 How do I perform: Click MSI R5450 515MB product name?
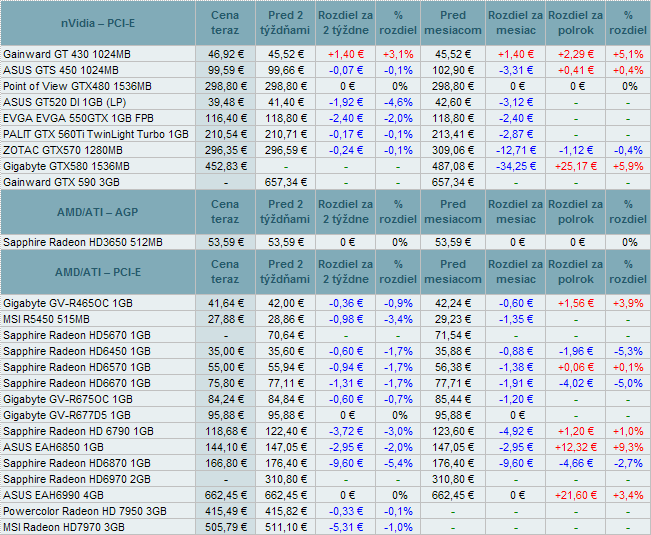(46, 320)
